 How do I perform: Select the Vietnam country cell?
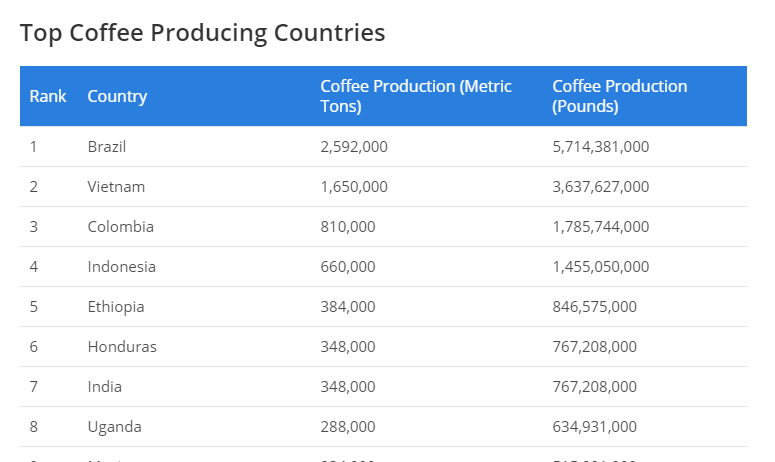click(116, 187)
